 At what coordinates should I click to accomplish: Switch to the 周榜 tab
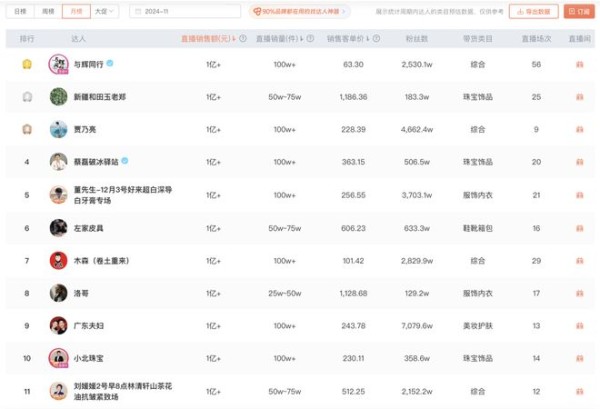[48, 11]
